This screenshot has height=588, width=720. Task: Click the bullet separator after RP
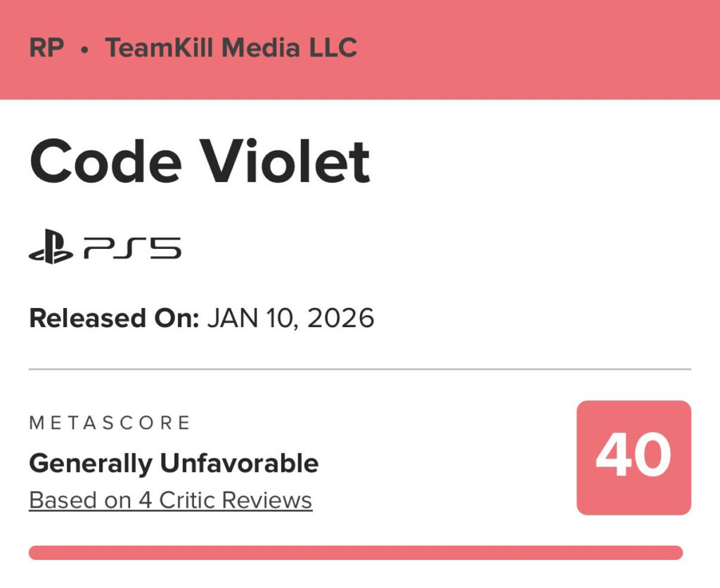click(x=84, y=49)
